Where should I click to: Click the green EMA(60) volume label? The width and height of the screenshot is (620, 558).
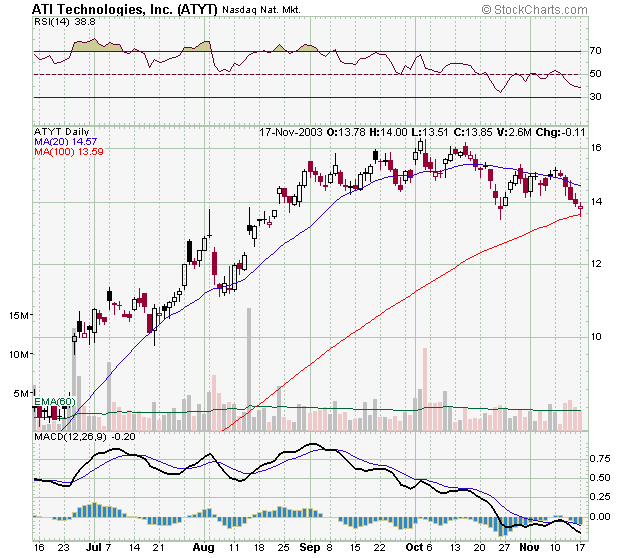click(55, 402)
